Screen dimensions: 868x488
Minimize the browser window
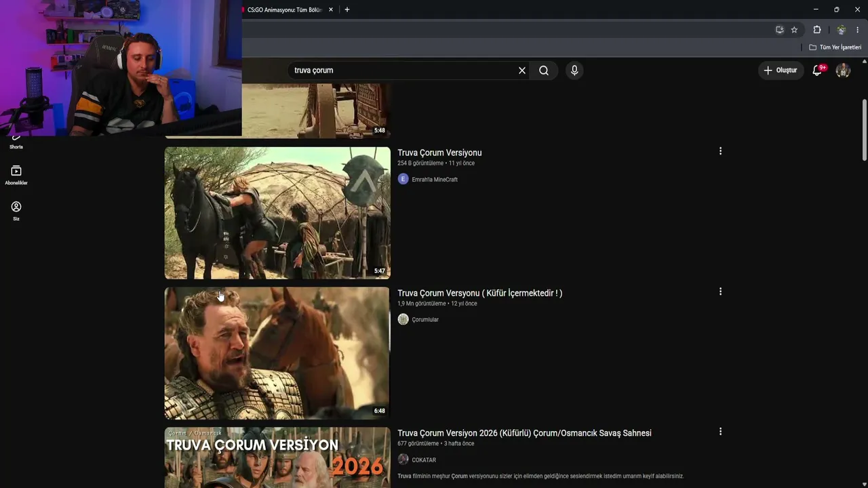click(816, 9)
